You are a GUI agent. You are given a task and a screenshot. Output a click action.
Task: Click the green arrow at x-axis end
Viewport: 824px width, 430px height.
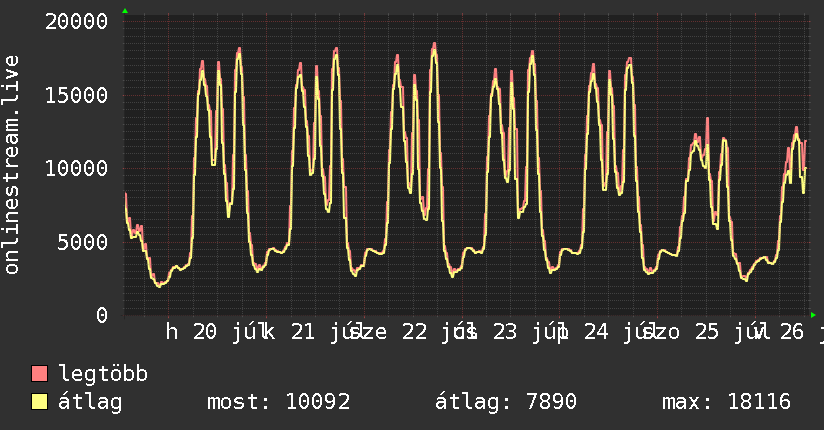(x=813, y=315)
